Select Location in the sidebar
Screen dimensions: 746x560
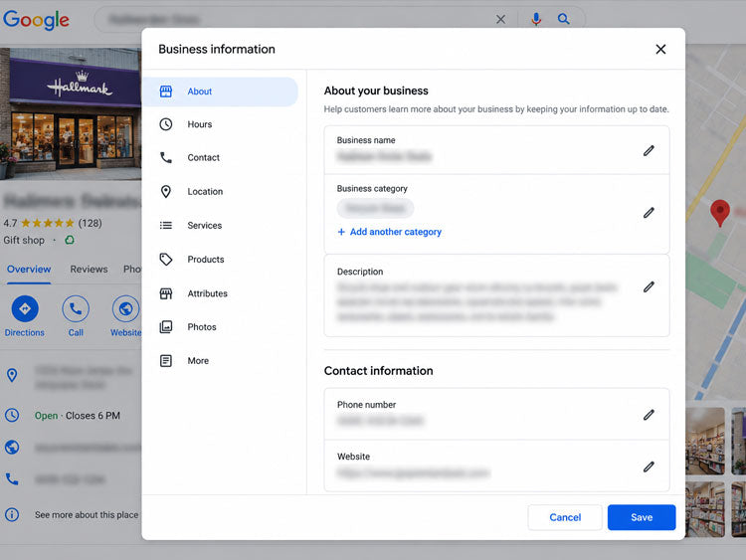(220, 191)
